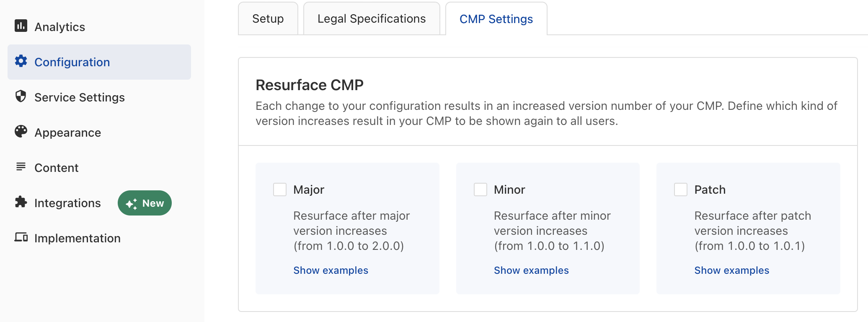Open the Legal Specifications tab

click(x=372, y=18)
